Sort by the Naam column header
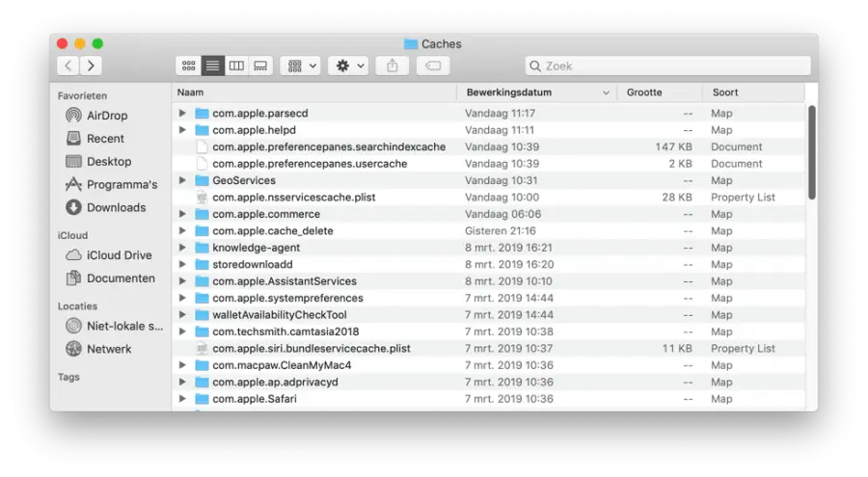868x477 pixels. point(313,93)
